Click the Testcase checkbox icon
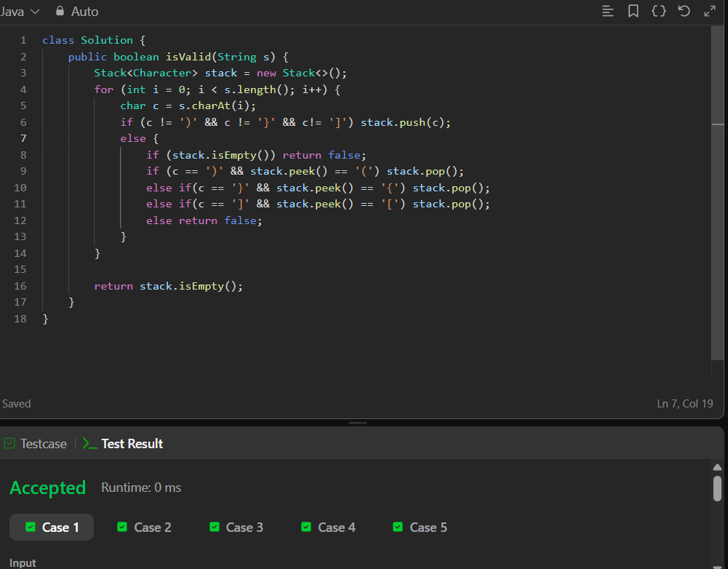 9,444
